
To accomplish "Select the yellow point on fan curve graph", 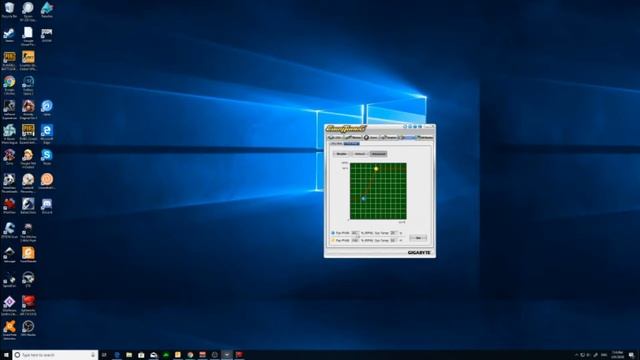I will coord(376,169).
